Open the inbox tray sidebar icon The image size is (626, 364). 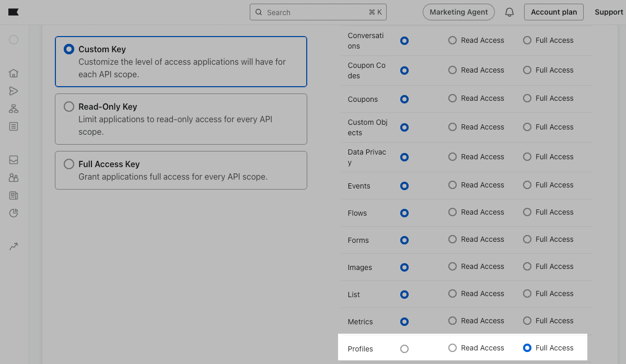click(x=14, y=160)
